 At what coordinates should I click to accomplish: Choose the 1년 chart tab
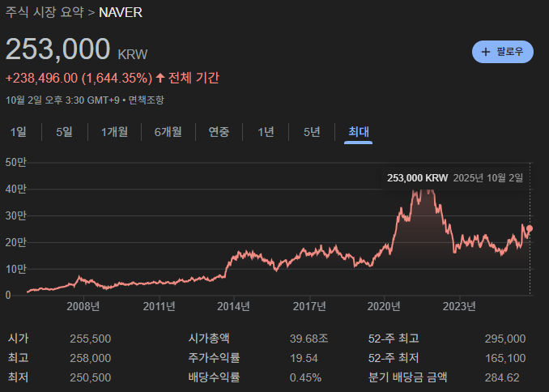coord(266,132)
